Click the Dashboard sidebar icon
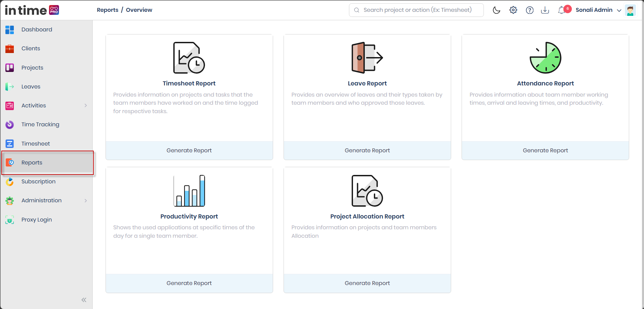 point(10,30)
